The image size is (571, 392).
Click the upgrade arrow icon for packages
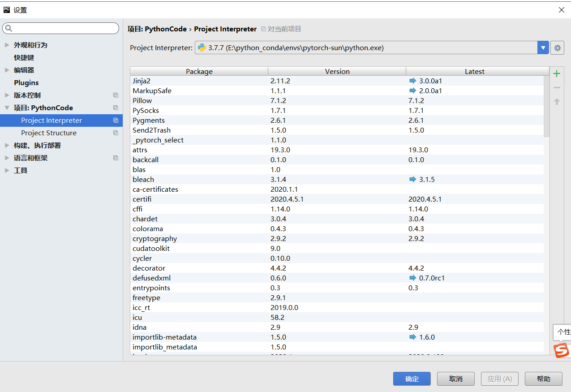point(557,101)
